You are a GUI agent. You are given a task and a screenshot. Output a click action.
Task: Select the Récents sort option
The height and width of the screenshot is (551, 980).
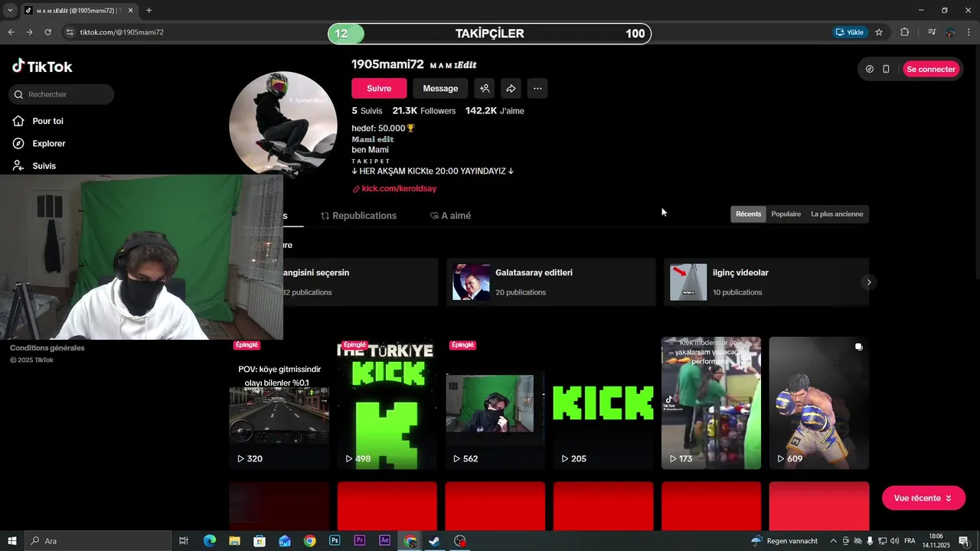click(x=749, y=214)
